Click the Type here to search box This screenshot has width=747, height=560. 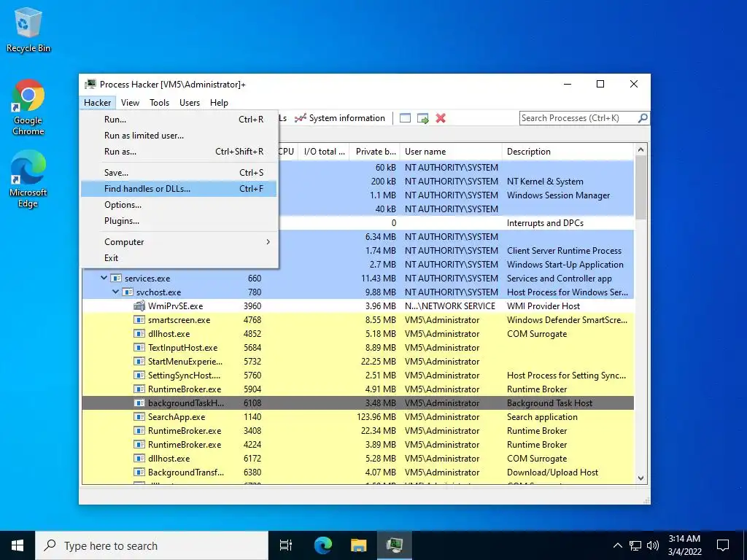click(x=152, y=545)
